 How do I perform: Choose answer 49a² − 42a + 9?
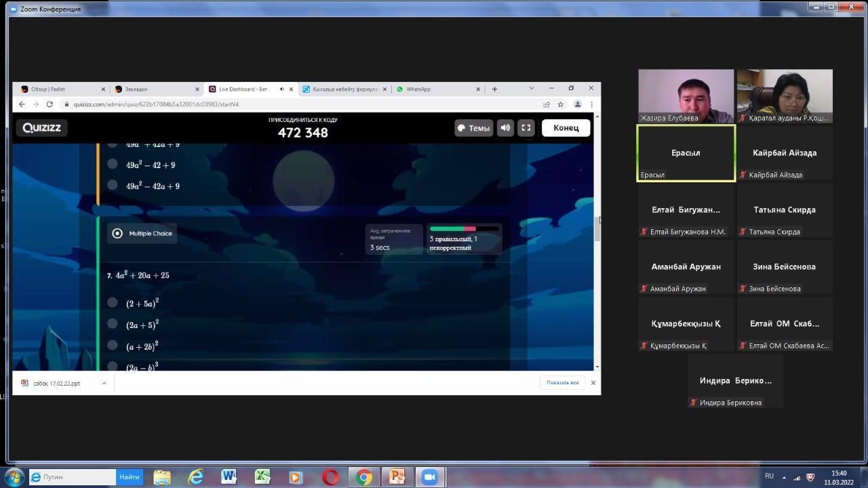click(113, 185)
